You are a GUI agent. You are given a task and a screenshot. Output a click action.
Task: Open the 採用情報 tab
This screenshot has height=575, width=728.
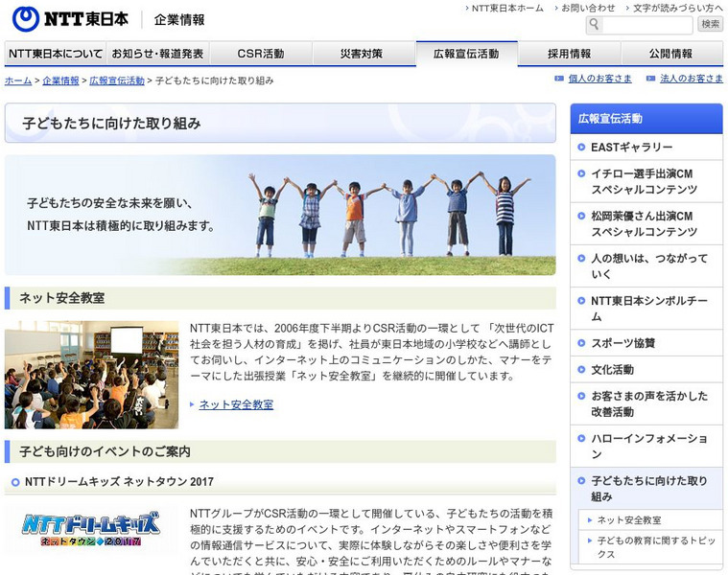pyautogui.click(x=569, y=54)
